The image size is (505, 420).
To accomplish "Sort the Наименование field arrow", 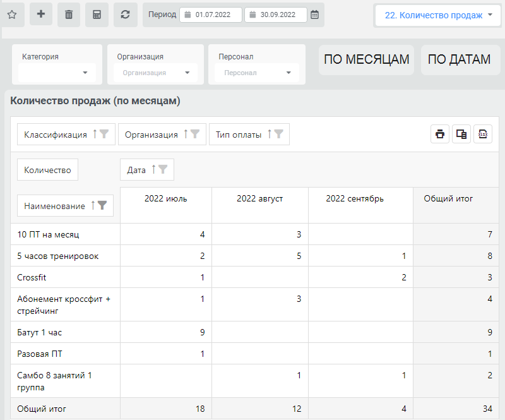I will (x=93, y=205).
